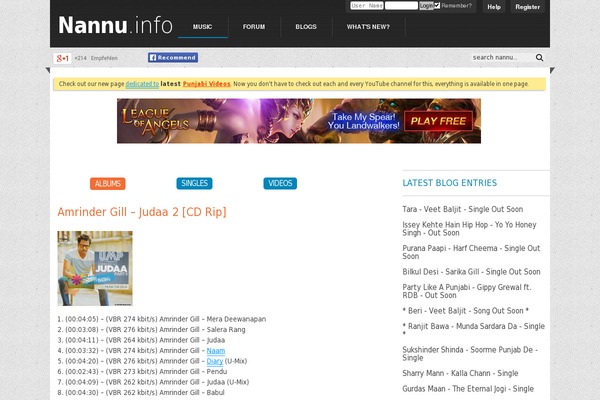Open the Diary track link
This screenshot has width=600, height=400.
point(215,361)
